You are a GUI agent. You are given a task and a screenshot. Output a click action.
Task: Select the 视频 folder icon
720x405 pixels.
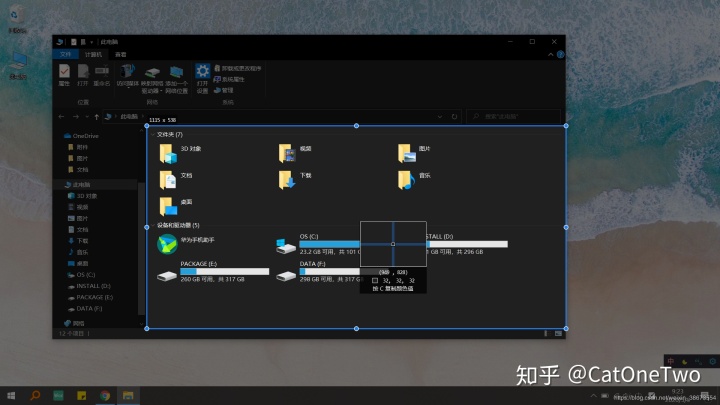pyautogui.click(x=287, y=153)
